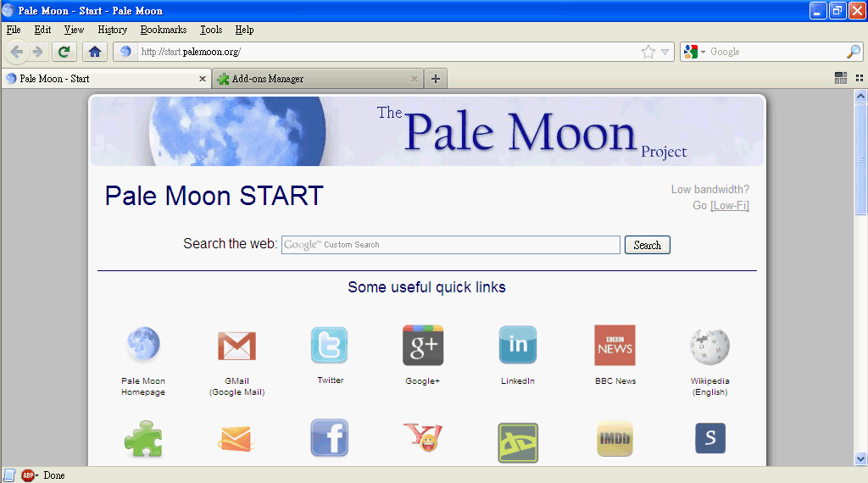The width and height of the screenshot is (868, 483).
Task: Close the Pale Moon - Start tab
Action: coord(202,79)
